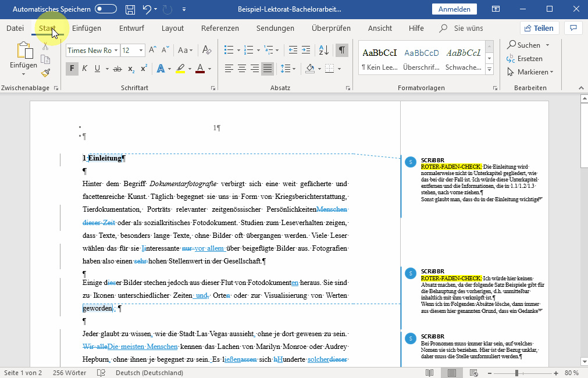This screenshot has width=588, height=378.
Task: Click the 80 % zoom level
Action: [572, 373]
